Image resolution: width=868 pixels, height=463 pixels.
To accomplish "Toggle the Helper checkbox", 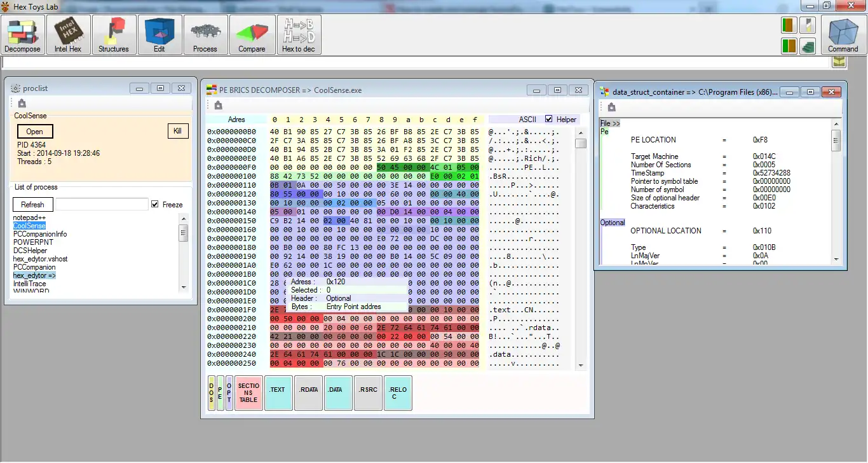I will pyautogui.click(x=549, y=119).
